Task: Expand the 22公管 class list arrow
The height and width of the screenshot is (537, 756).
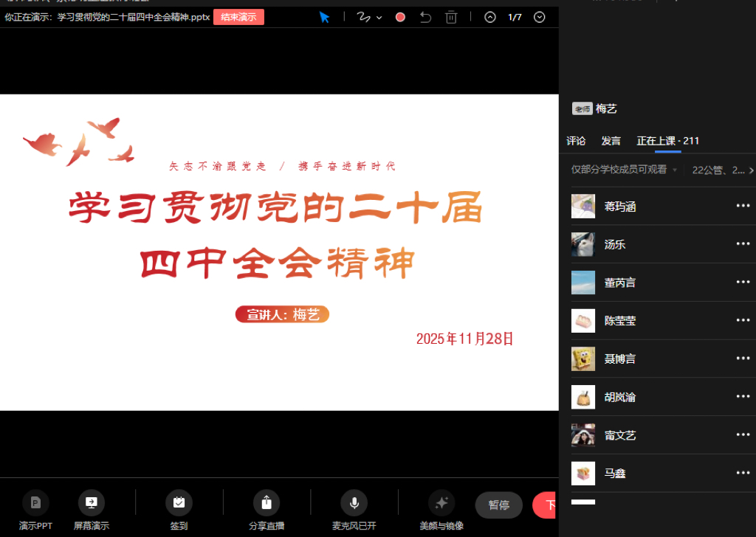Action: point(751,170)
